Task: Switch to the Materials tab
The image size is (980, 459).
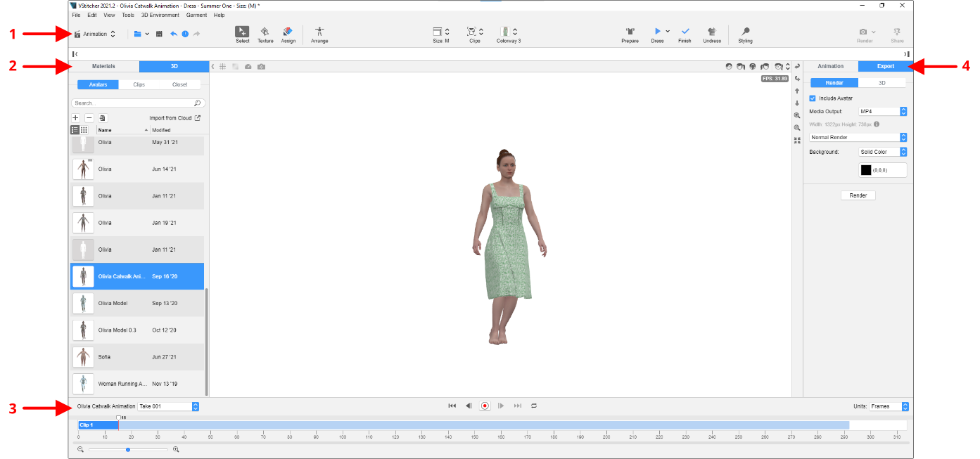Action: click(x=103, y=66)
